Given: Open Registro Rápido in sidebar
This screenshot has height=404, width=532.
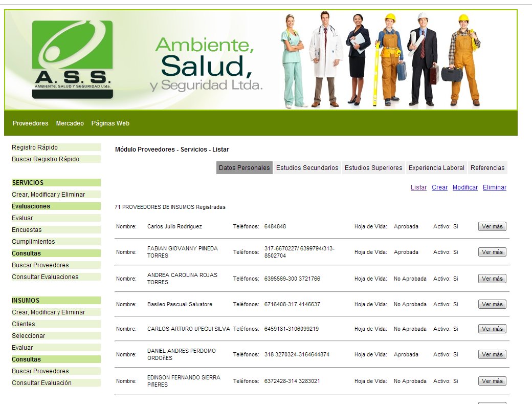Looking at the screenshot, I should coord(35,147).
